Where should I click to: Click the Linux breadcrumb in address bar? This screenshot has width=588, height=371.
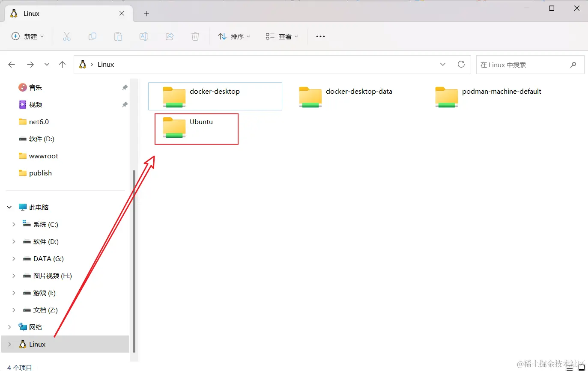pos(106,65)
